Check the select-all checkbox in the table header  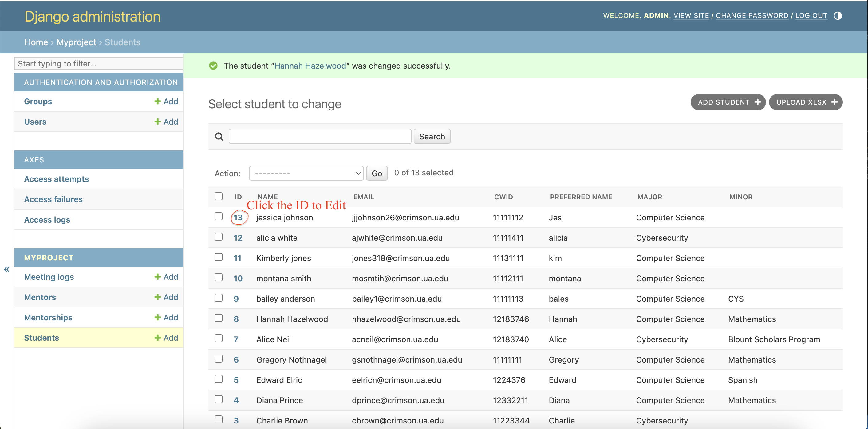pyautogui.click(x=218, y=196)
